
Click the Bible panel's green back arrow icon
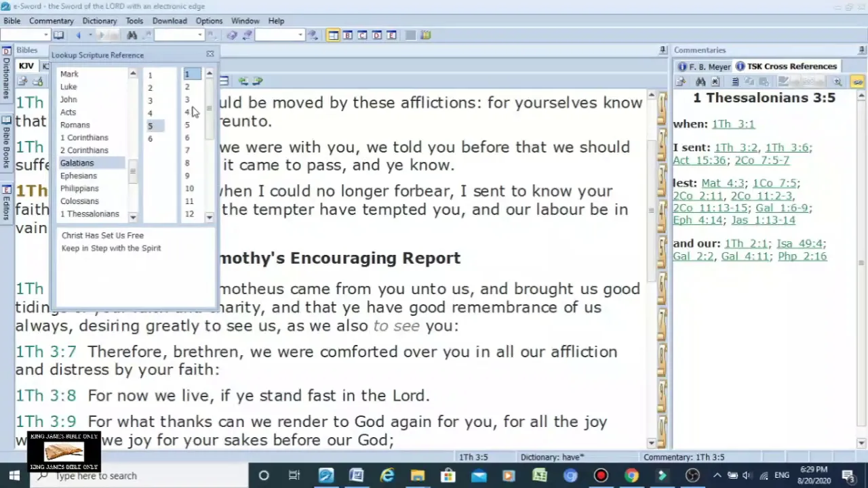243,81
